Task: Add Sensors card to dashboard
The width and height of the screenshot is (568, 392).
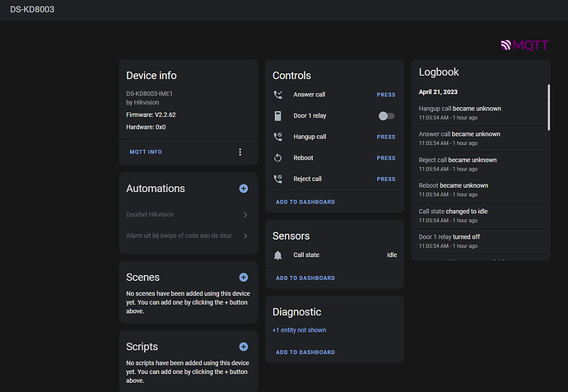Action: click(305, 278)
